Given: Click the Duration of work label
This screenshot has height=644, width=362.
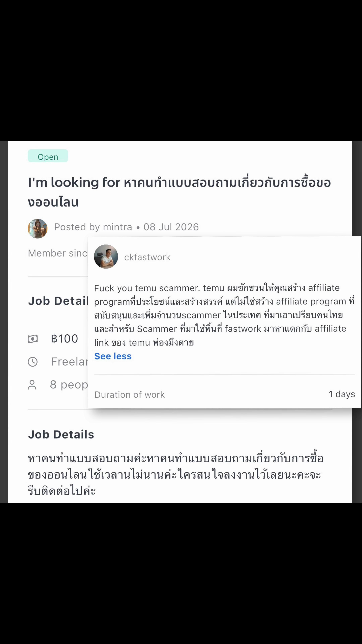Looking at the screenshot, I should 129,394.
